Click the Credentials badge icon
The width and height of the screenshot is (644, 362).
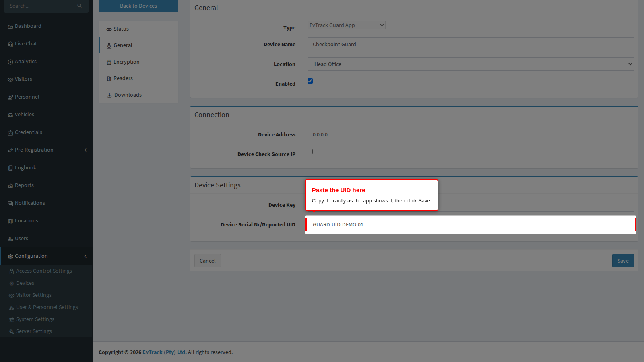10,133
